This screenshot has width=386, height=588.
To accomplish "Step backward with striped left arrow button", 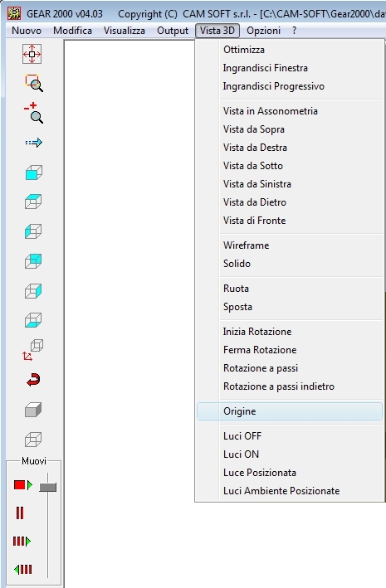I will pyautogui.click(x=22, y=570).
